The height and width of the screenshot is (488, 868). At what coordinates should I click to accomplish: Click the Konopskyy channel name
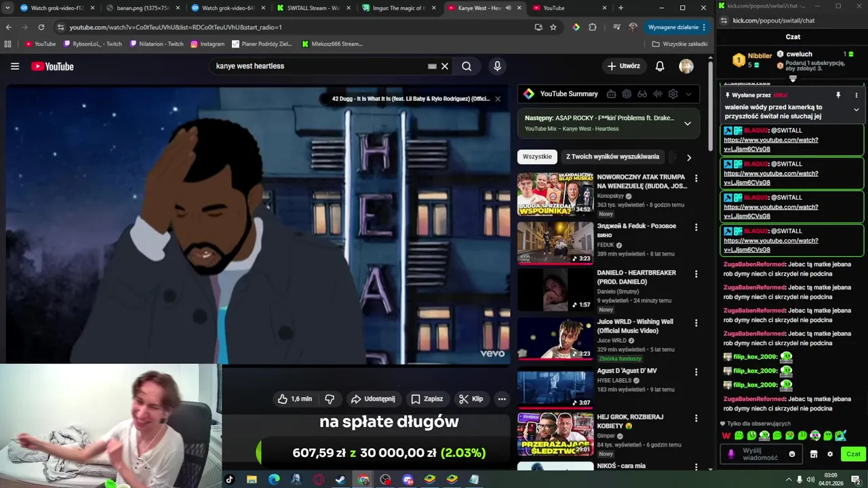(610, 196)
